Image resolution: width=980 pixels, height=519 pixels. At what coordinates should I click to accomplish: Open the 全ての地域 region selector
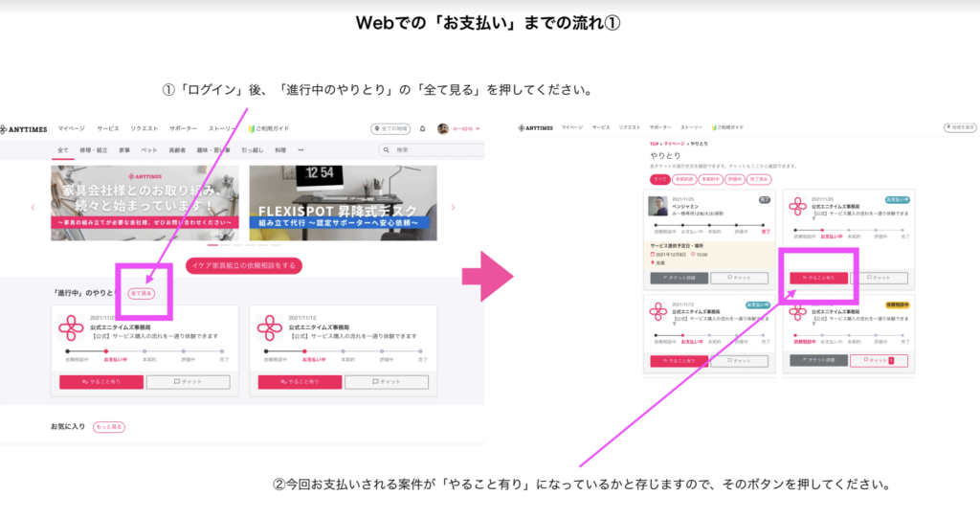[x=390, y=128]
